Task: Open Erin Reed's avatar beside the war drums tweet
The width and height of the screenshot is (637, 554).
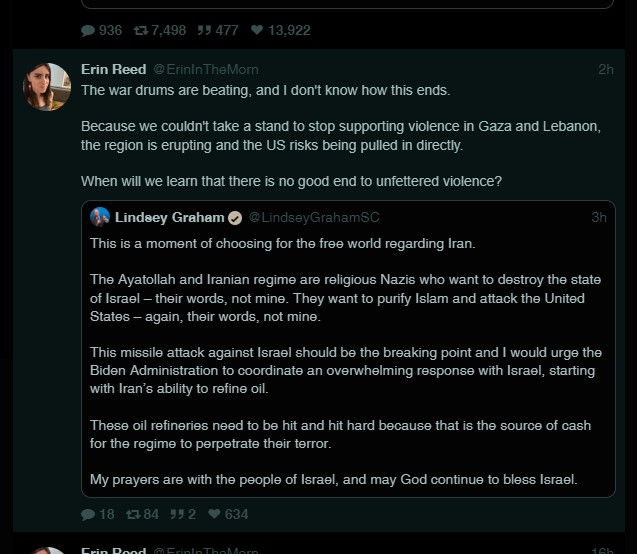Action: coord(47,87)
